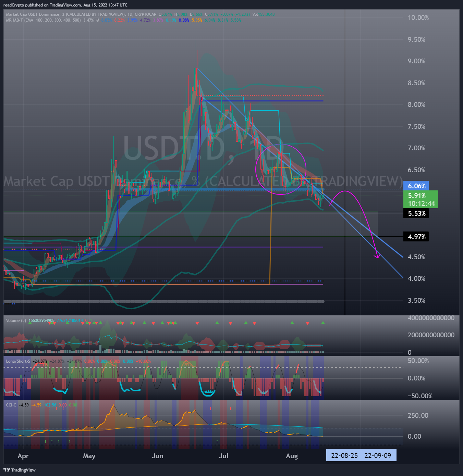Click the 2000000000000 volume axis label
Image resolution: width=463 pixels, height=476 pixels.
[x=431, y=335]
